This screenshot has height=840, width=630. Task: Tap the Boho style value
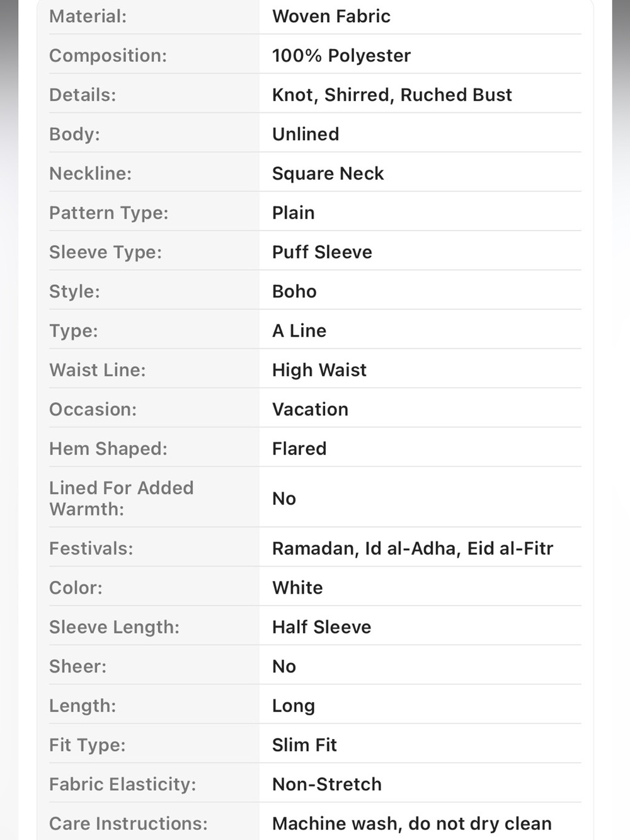(x=294, y=291)
